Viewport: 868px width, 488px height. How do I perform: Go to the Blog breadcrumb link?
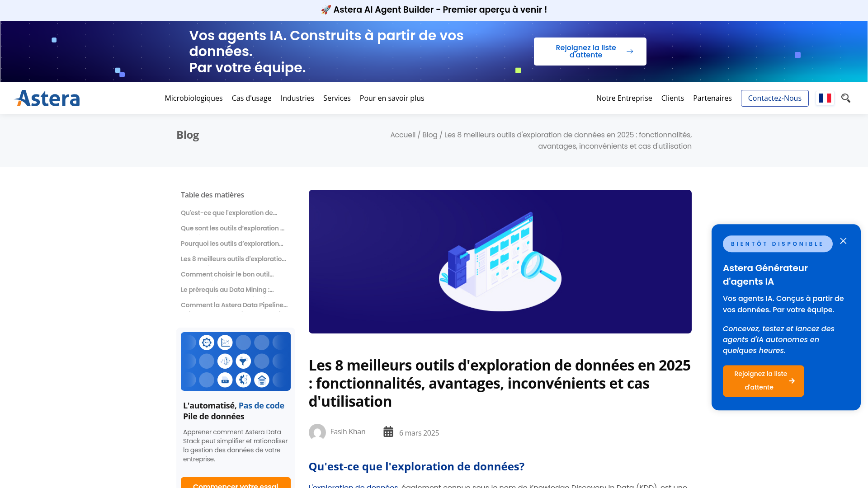click(429, 135)
